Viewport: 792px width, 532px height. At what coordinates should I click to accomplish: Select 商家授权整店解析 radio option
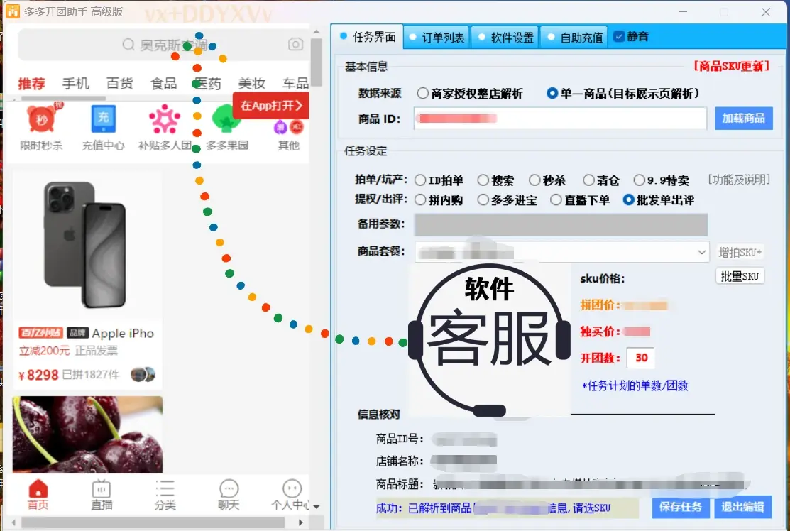point(423,93)
